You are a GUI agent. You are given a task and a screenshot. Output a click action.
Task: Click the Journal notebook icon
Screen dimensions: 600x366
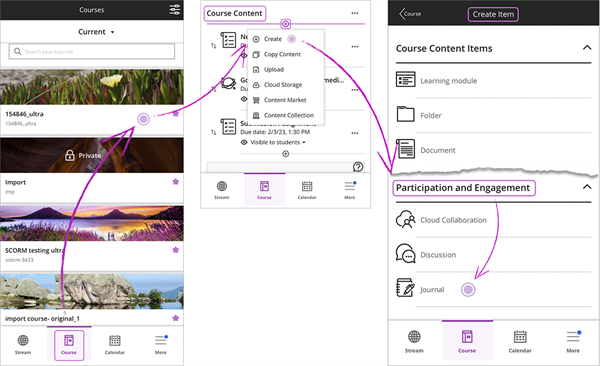coord(405,288)
